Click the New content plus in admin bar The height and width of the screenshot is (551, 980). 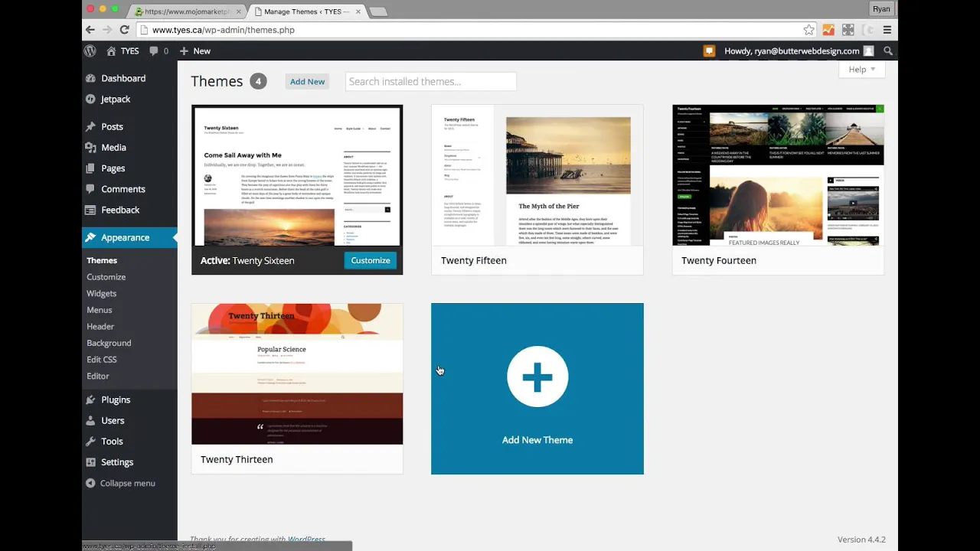click(x=194, y=51)
